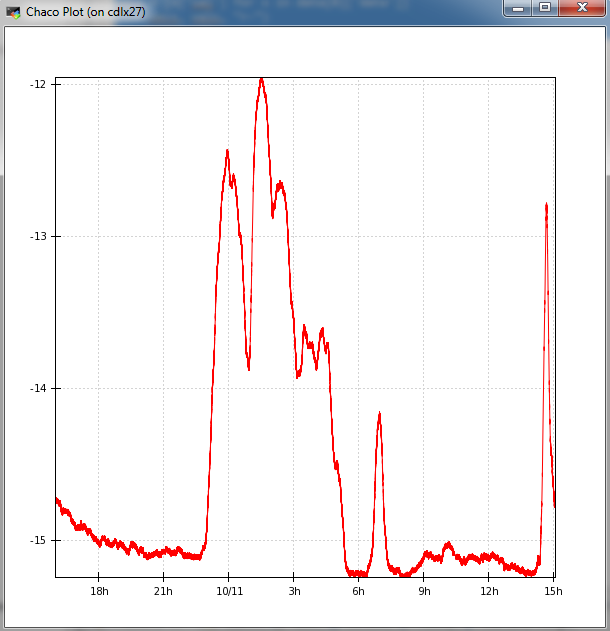The height and width of the screenshot is (631, 610).
Task: Click the -15 y-axis tick label
Action: [x=38, y=540]
